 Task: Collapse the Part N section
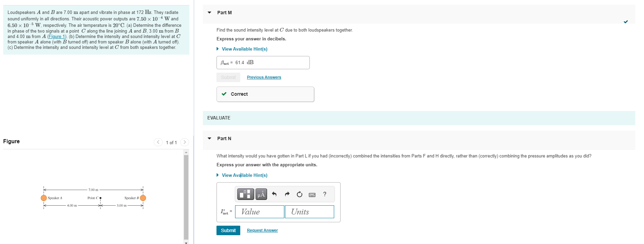pyautogui.click(x=209, y=138)
